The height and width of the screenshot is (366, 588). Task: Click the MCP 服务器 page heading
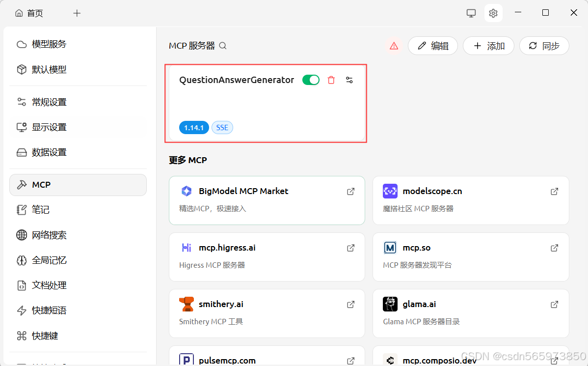pos(191,46)
